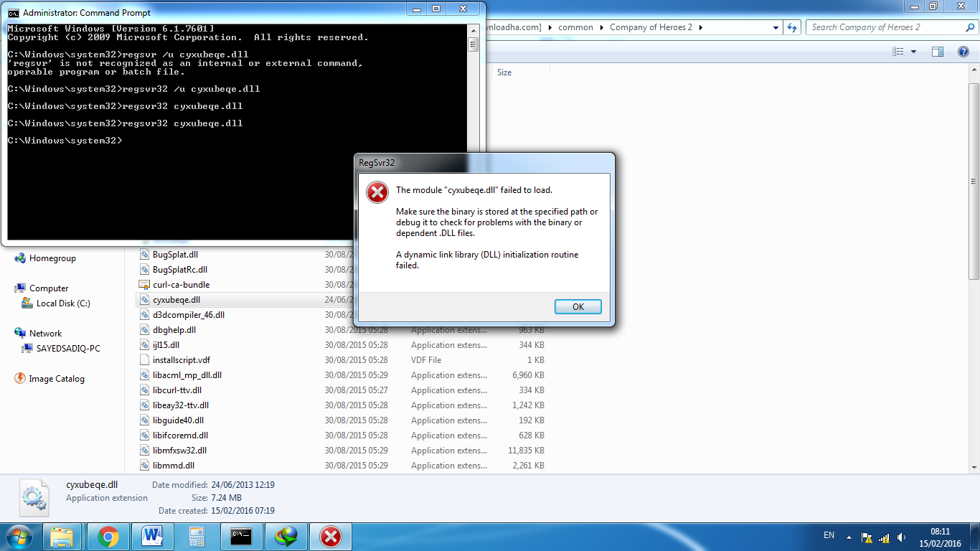Image resolution: width=980 pixels, height=551 pixels.
Task: Click the change view icon
Action: pos(897,52)
